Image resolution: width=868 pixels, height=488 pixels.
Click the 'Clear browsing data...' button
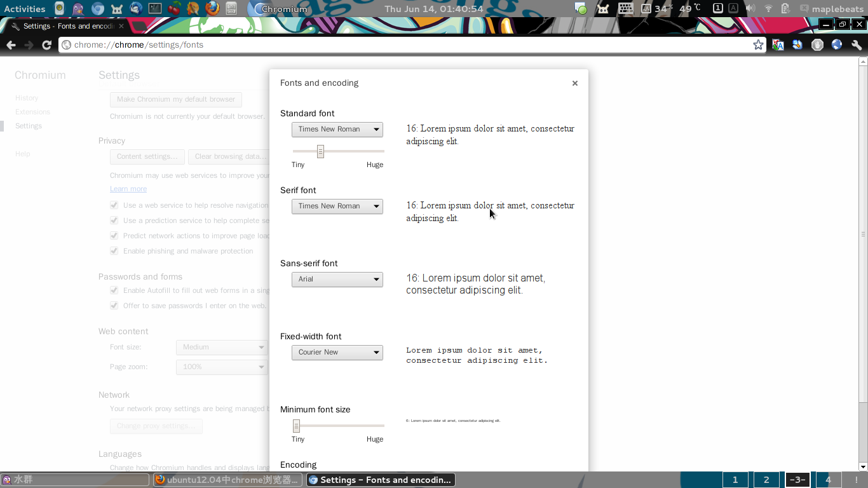230,156
